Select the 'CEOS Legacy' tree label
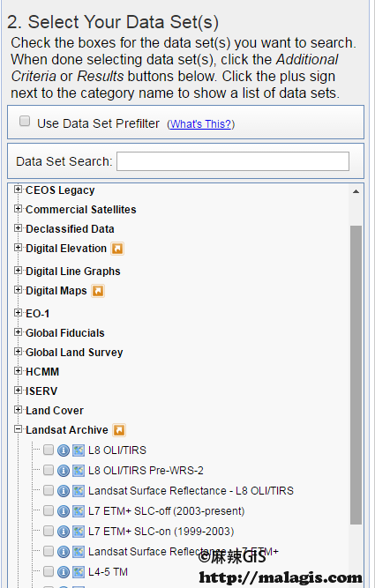Image resolution: width=375 pixels, height=588 pixels. coord(60,190)
